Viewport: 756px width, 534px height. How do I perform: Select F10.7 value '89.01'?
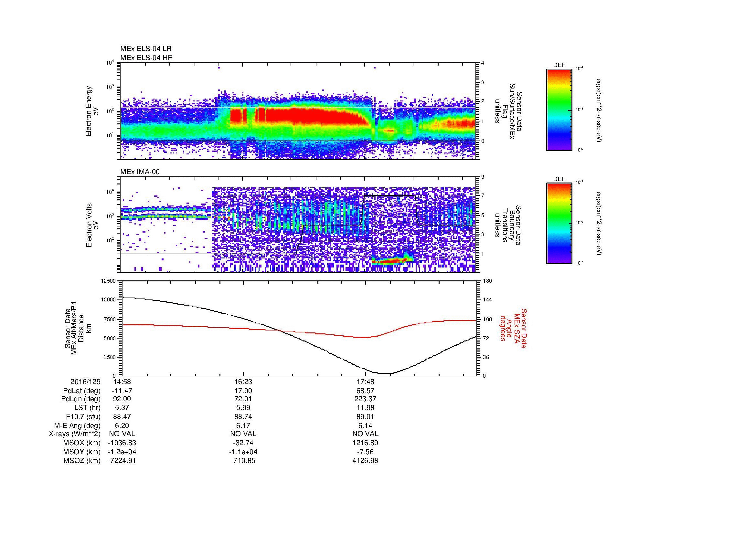(365, 416)
